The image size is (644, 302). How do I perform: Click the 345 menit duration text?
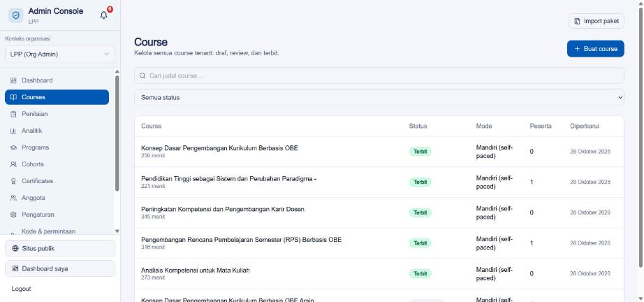click(x=153, y=217)
